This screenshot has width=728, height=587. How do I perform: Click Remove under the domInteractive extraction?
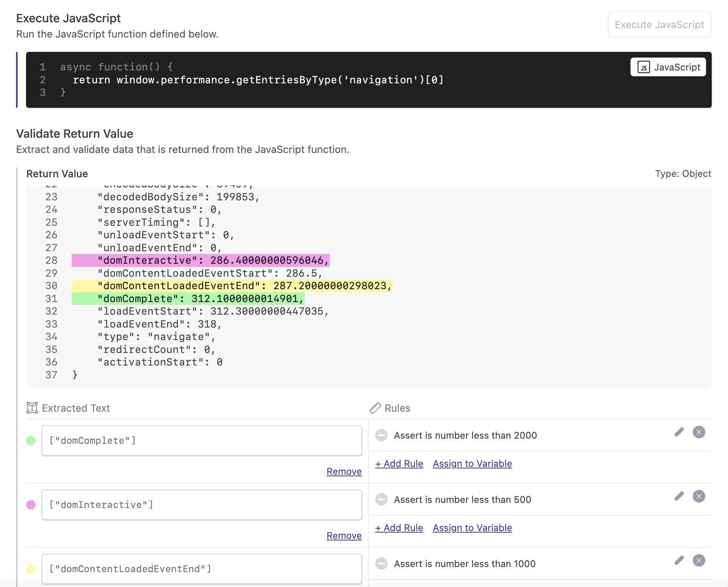[343, 536]
